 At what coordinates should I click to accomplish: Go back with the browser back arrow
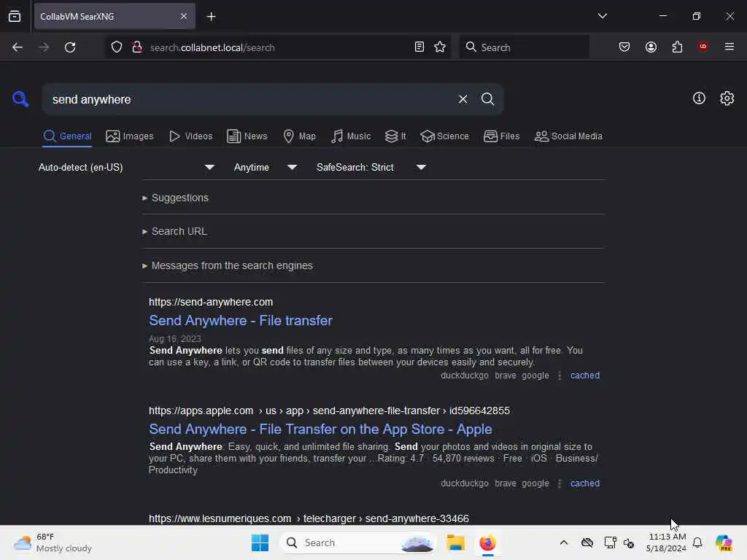18,47
